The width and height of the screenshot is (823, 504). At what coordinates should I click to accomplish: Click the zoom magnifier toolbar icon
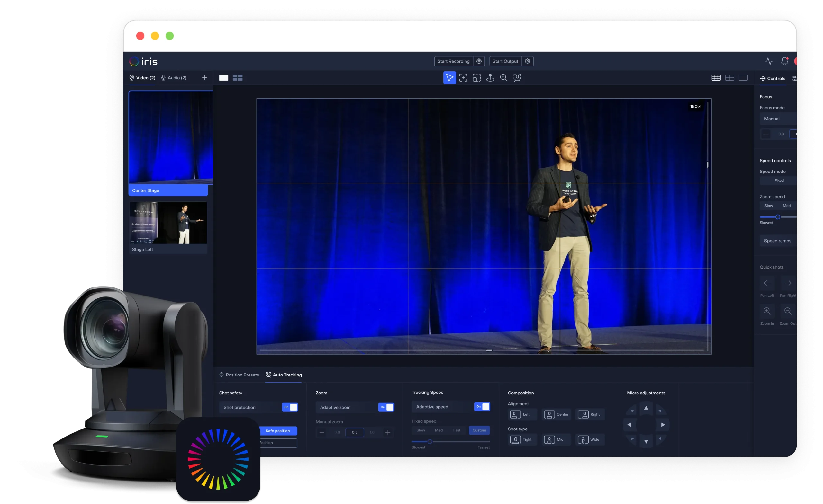point(503,78)
